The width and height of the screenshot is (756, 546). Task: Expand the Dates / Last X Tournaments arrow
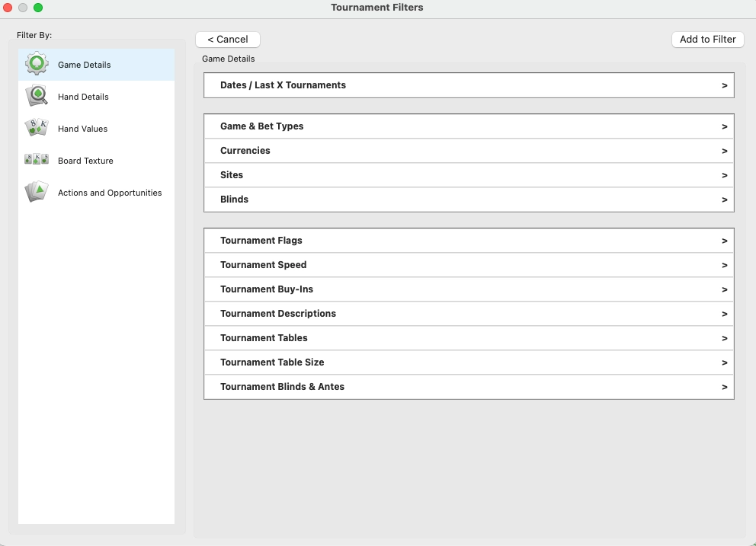[x=724, y=86]
